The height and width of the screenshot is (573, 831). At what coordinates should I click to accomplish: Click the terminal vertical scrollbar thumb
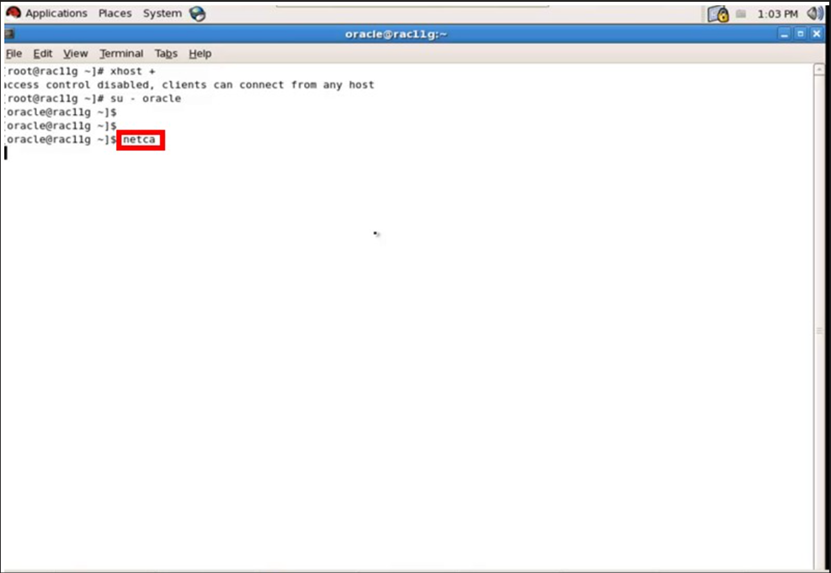pos(819,323)
